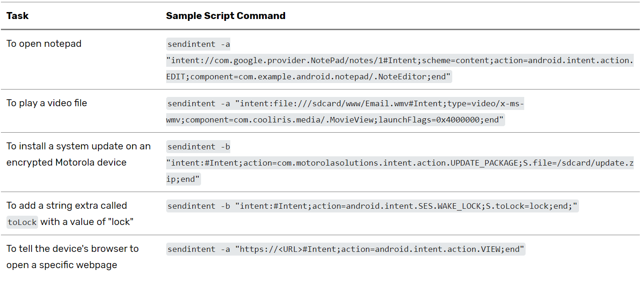Viewport: 644px width, 289px height.
Task: Click the "Task" column header
Action: [x=18, y=16]
